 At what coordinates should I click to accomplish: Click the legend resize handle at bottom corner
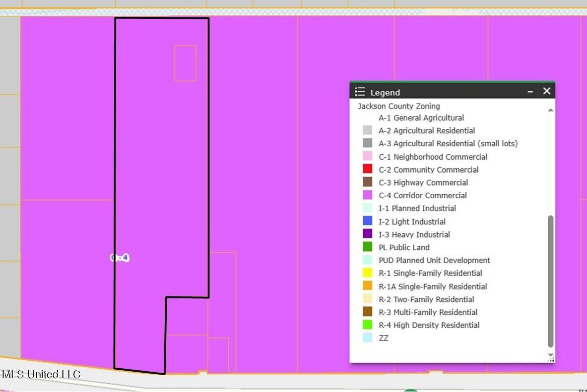550,358
